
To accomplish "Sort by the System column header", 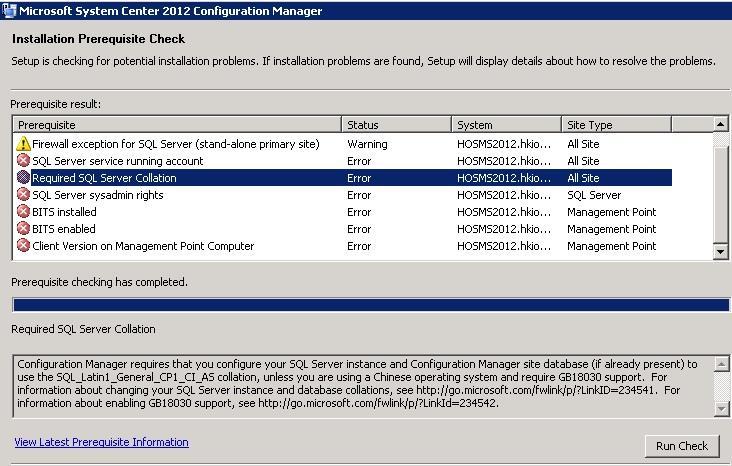I will pyautogui.click(x=506, y=125).
